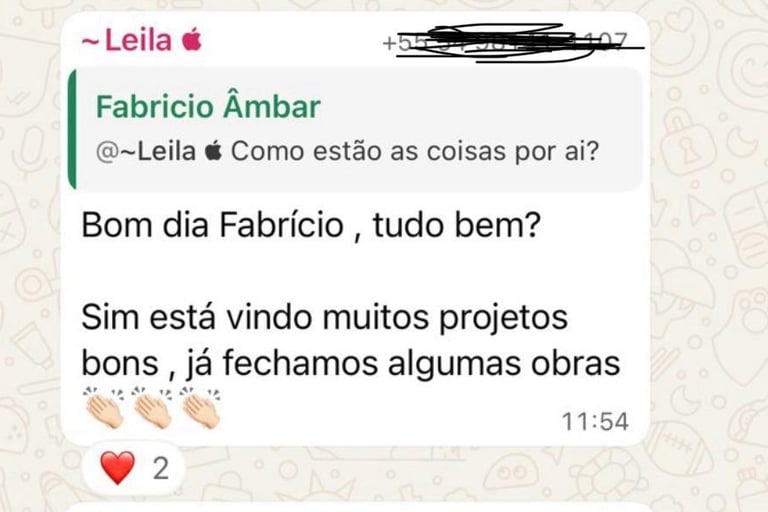Tap the ~Leila sender name
The image size is (768, 512).
click(x=126, y=40)
